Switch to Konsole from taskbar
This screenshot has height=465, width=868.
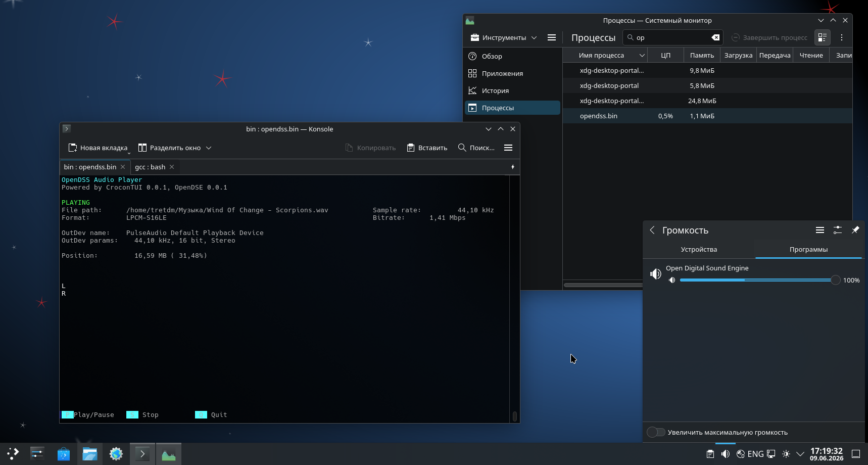click(142, 454)
